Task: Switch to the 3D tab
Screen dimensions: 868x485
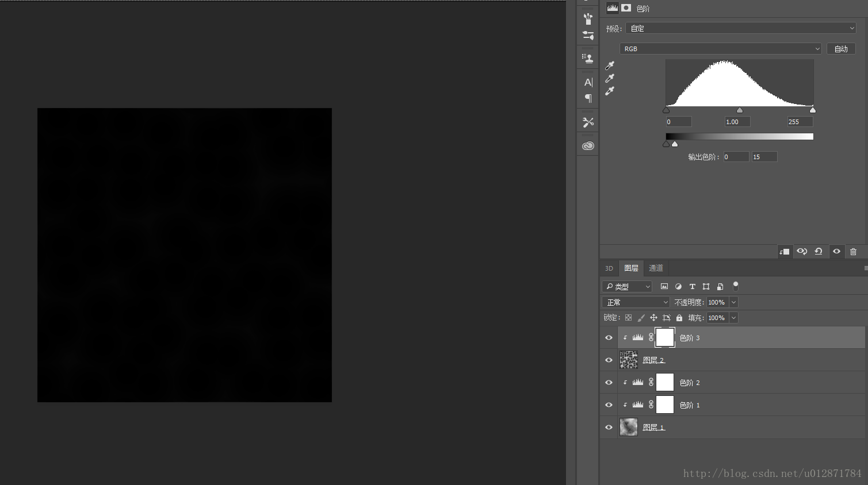Action: point(609,268)
